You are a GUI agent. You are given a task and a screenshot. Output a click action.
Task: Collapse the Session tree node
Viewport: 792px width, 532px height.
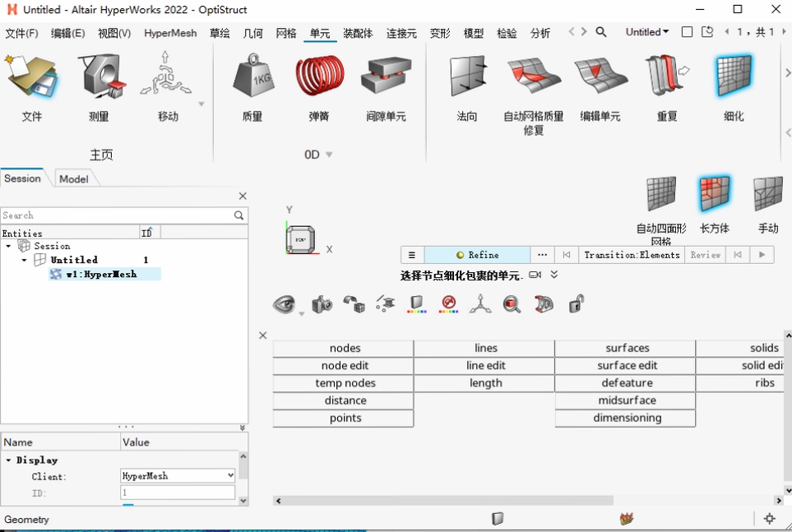pyautogui.click(x=8, y=246)
